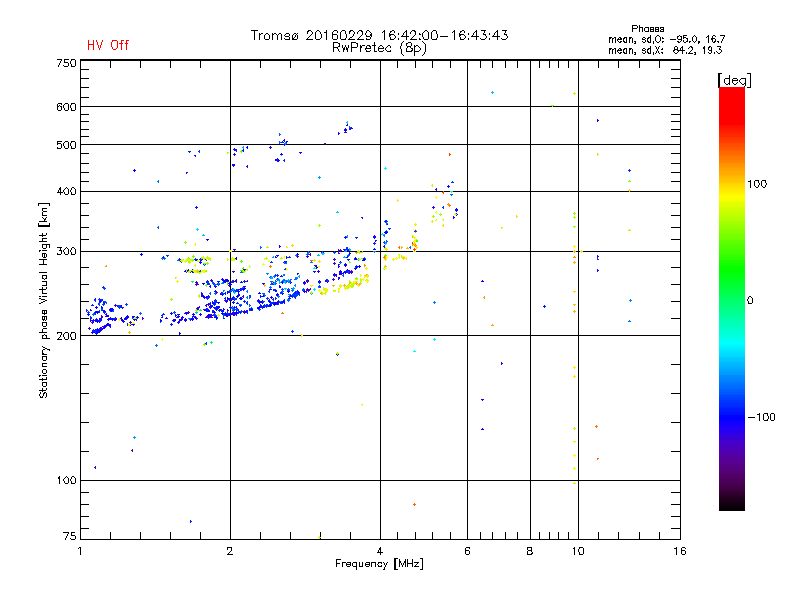
Task: Click the '[deg]' colorbar unit label
Action: click(734, 80)
